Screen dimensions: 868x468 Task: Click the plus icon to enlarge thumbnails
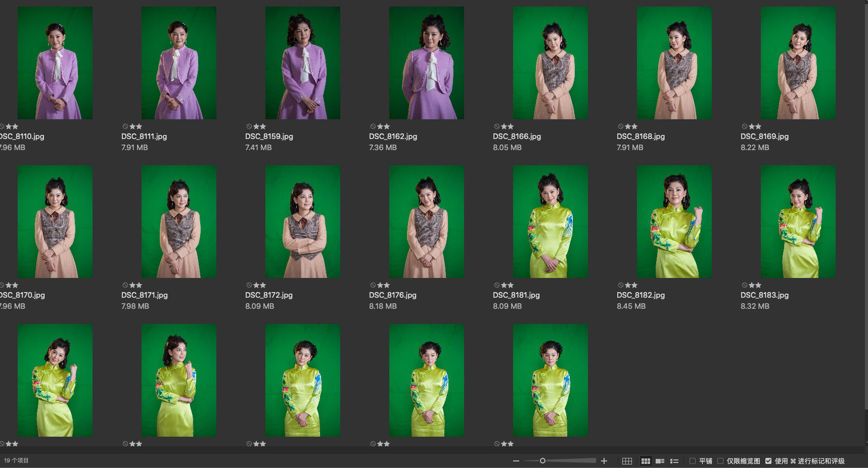coord(604,461)
